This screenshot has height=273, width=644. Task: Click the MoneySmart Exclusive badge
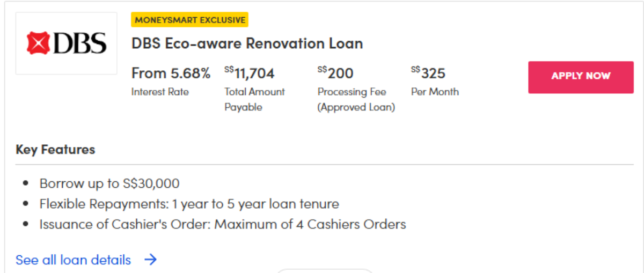[190, 20]
